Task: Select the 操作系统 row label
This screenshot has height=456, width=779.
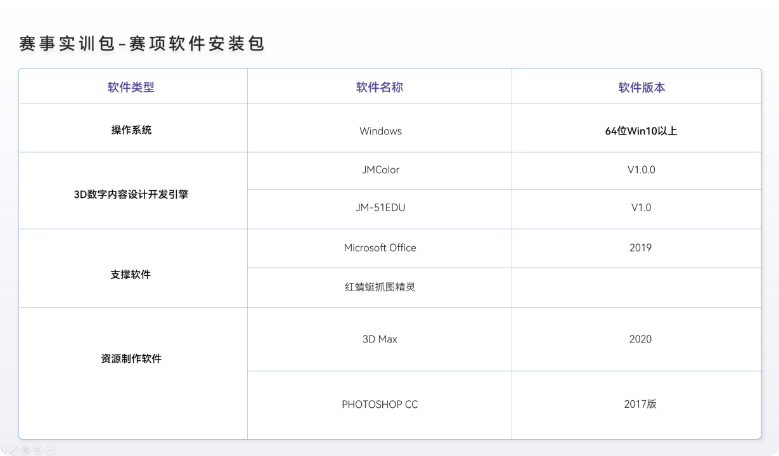Action: coord(131,130)
